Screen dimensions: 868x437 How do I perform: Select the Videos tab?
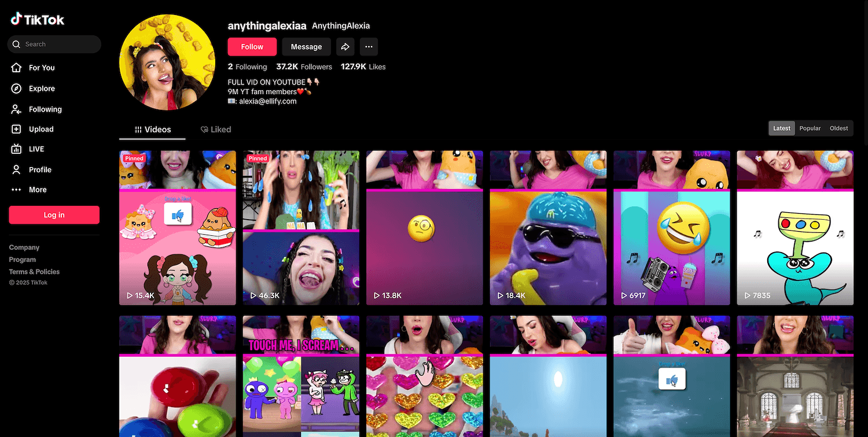153,129
